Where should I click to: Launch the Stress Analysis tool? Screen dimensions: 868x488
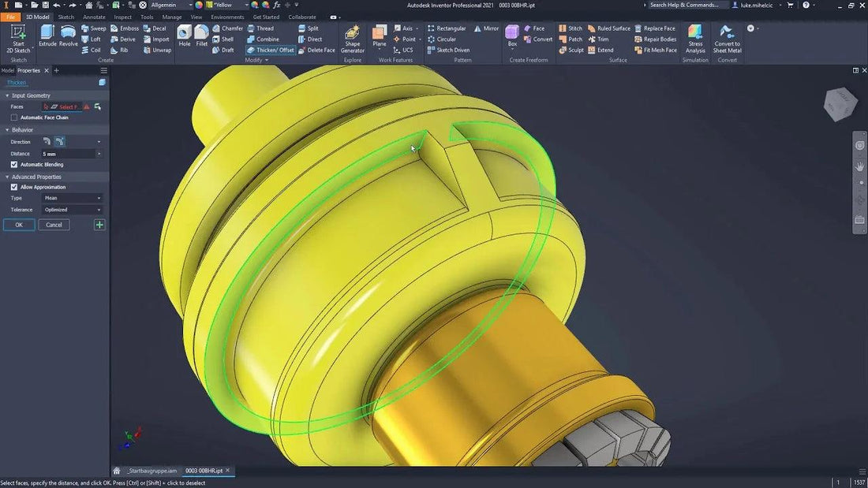[x=695, y=39]
